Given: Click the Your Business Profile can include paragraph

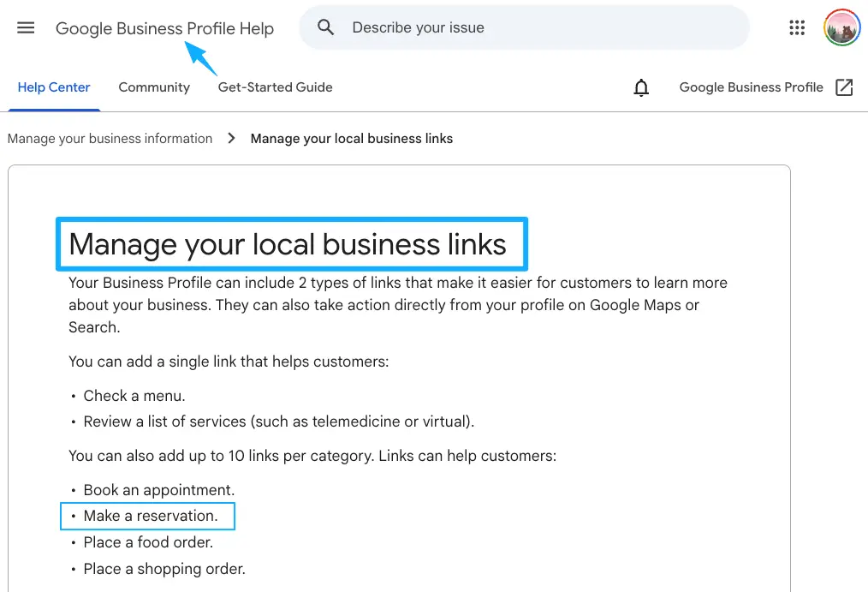Looking at the screenshot, I should (397, 305).
